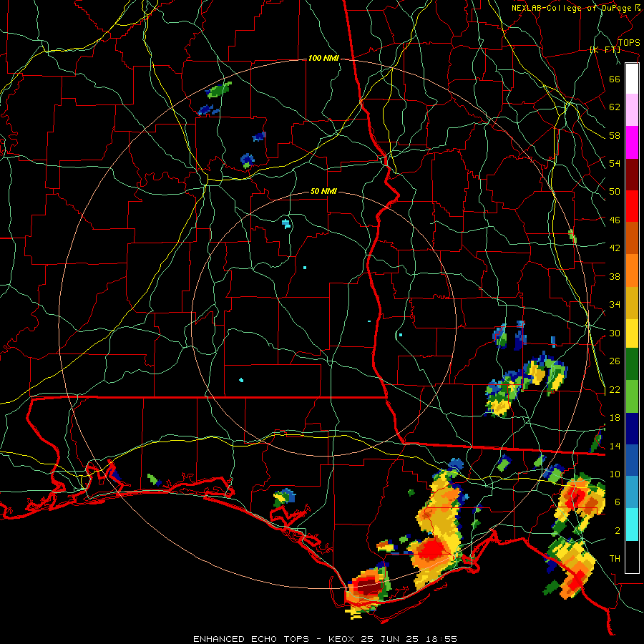Click the '18:55' timestamp in the caption
This screenshot has width=644, height=644.
pyautogui.click(x=441, y=639)
